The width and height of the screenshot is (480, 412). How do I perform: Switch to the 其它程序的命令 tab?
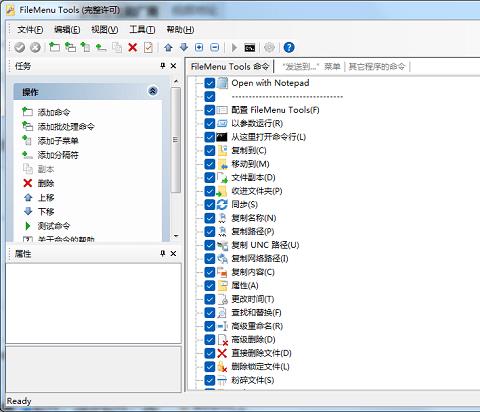coord(377,67)
